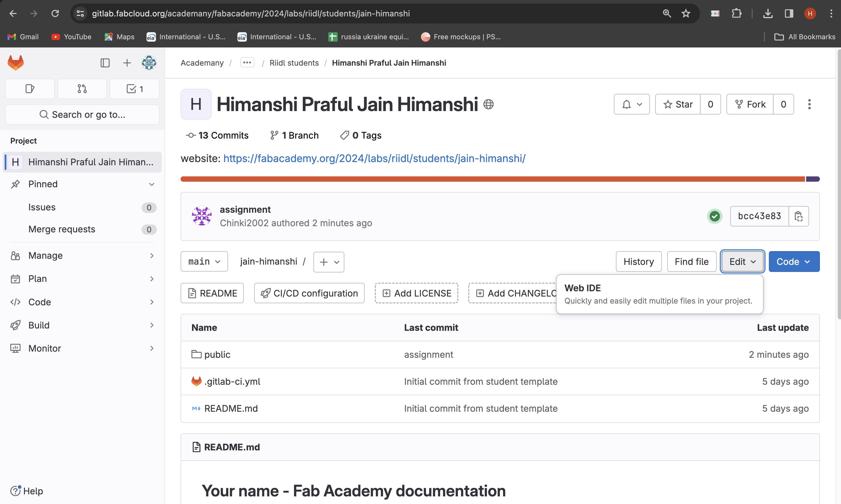Open browser downloads icon
This screenshot has height=504, width=841.
(x=768, y=13)
